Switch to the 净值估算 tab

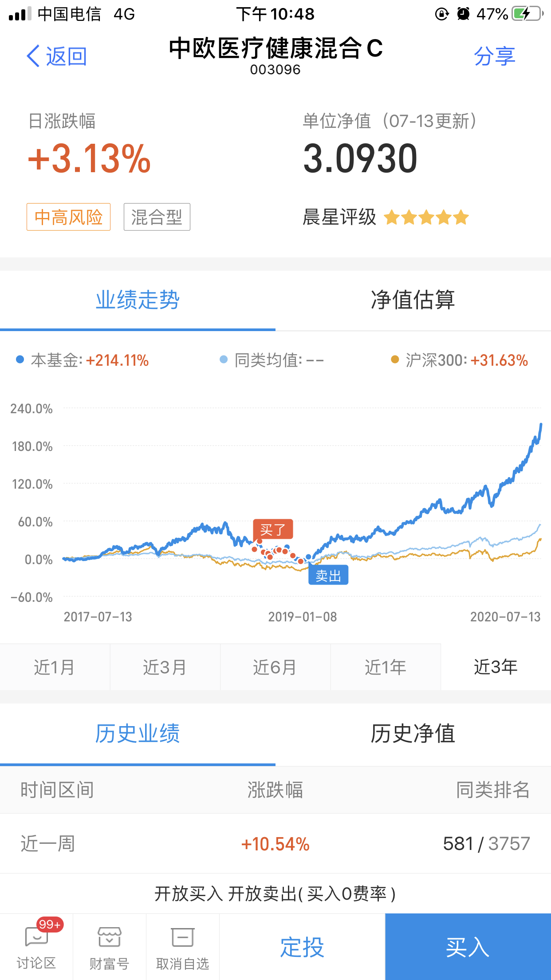(413, 300)
